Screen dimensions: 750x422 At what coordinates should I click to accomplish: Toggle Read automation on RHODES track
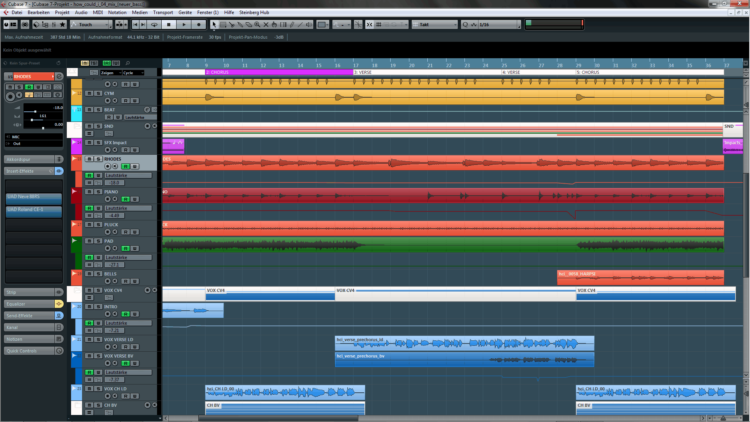pos(125,167)
